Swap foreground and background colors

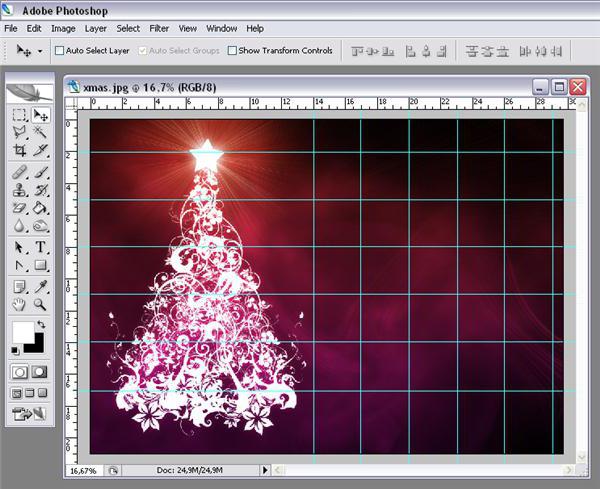point(41,324)
